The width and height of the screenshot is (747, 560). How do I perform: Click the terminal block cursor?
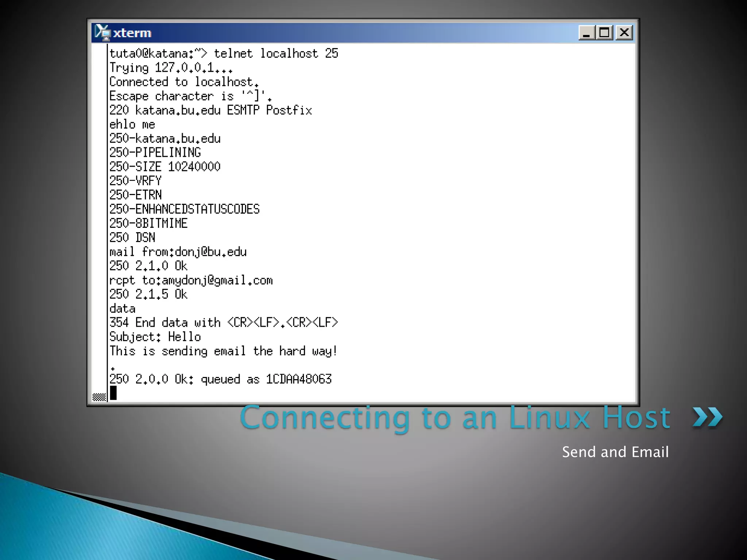pyautogui.click(x=113, y=393)
